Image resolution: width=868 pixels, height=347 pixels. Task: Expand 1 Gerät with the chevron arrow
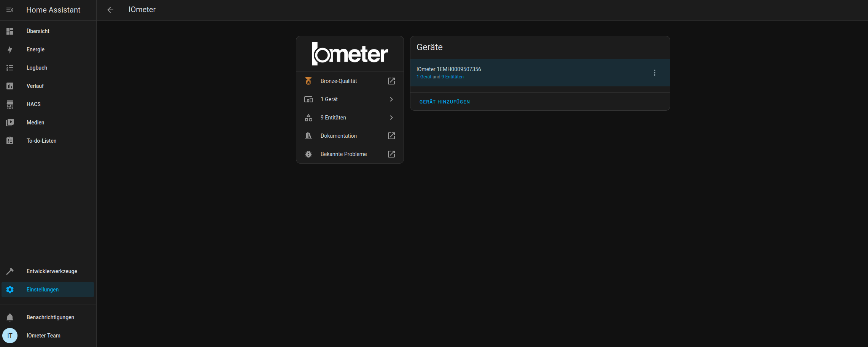coord(391,99)
